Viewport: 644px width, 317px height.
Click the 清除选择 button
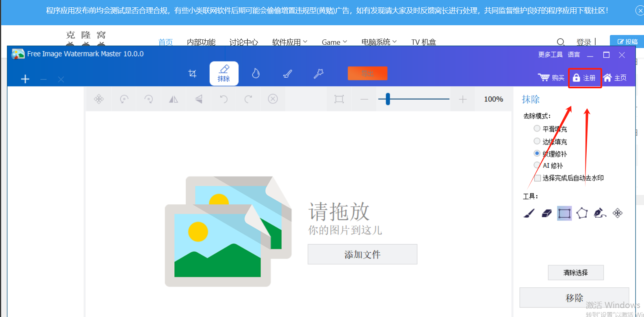[x=575, y=273]
